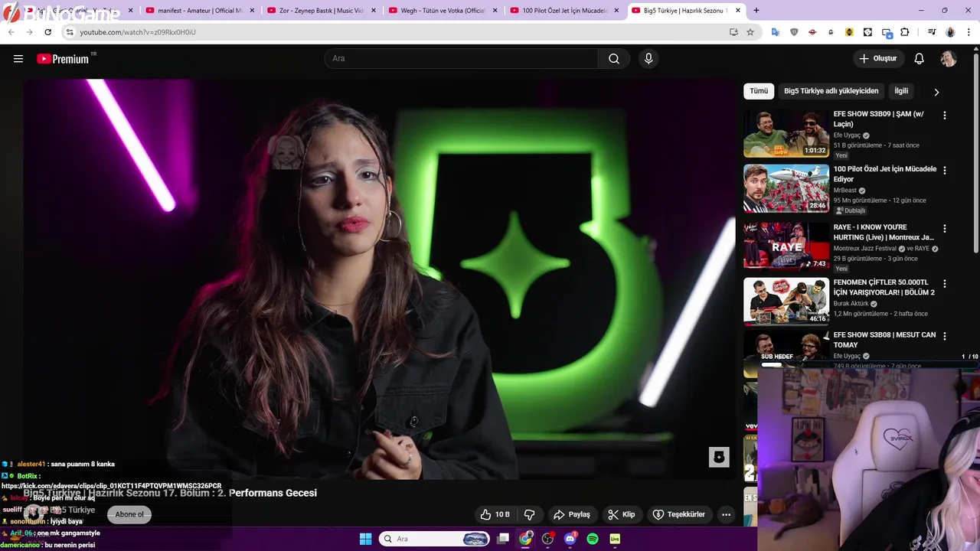Show more filter chips with right arrow
This screenshot has width=980, height=551.
(936, 92)
